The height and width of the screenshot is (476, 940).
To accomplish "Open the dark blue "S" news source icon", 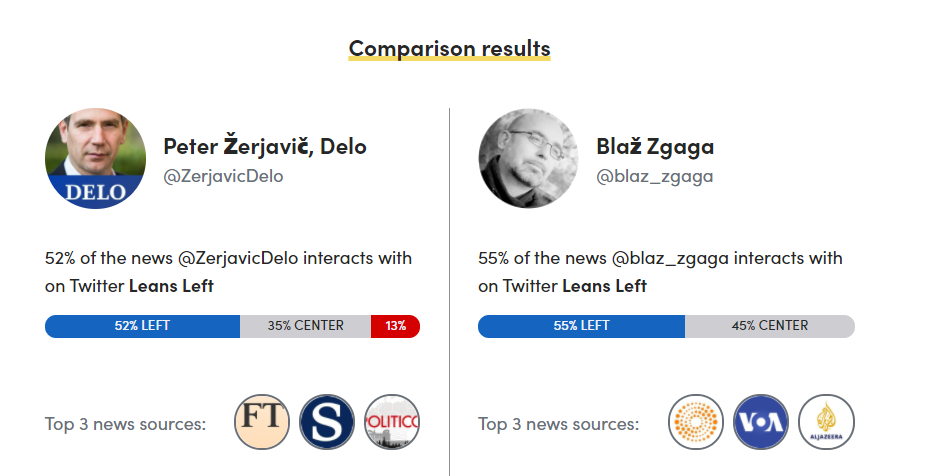I will (327, 422).
